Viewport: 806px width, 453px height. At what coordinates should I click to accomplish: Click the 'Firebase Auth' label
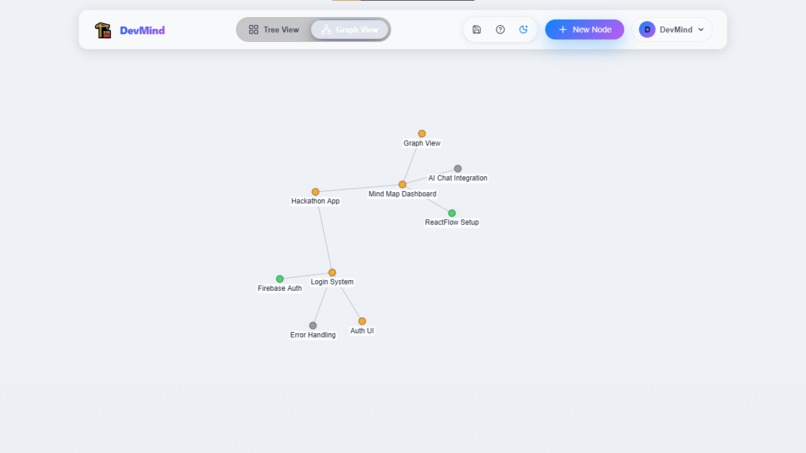tap(280, 288)
